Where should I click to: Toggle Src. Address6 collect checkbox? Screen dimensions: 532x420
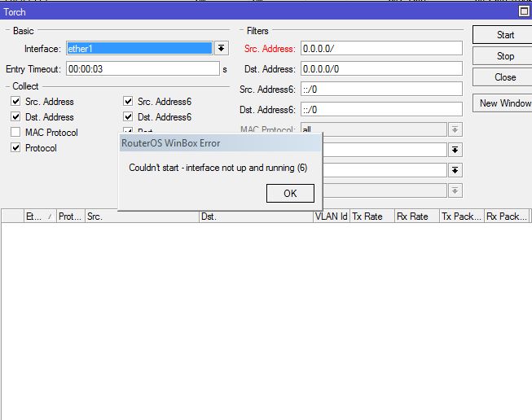point(128,101)
